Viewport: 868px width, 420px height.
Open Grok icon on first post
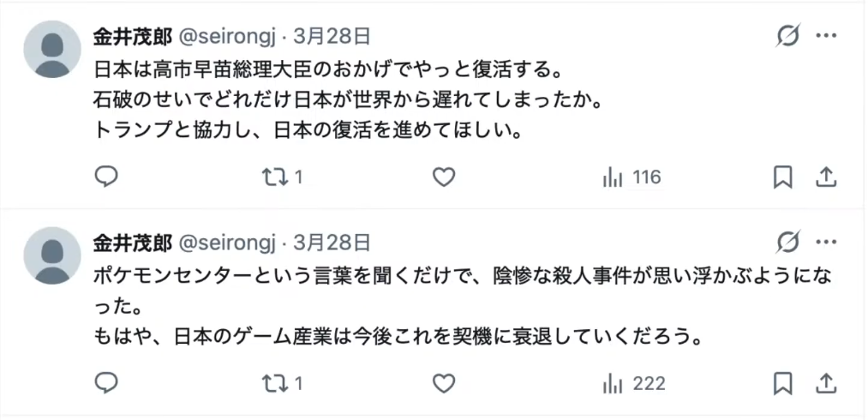pos(787,36)
